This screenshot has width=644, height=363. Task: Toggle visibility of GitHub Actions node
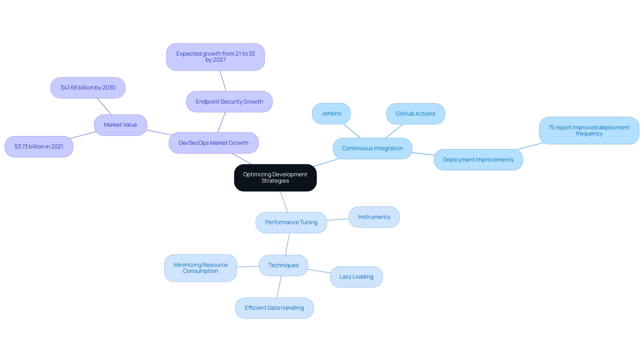[415, 113]
